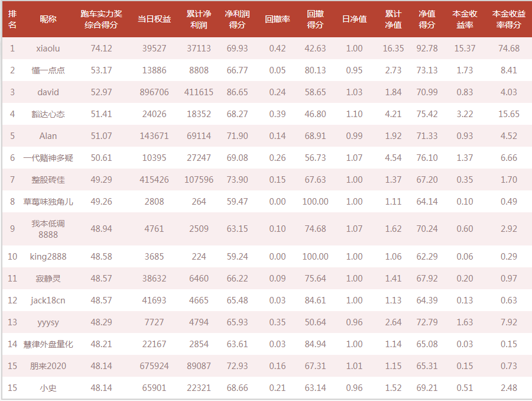Click the Alan nickname cell
This screenshot has height=401, width=532.
(x=48, y=136)
